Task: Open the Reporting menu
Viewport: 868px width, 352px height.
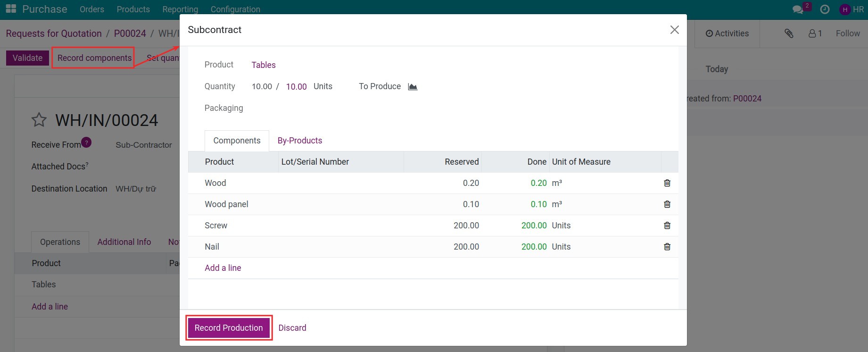Action: (180, 9)
